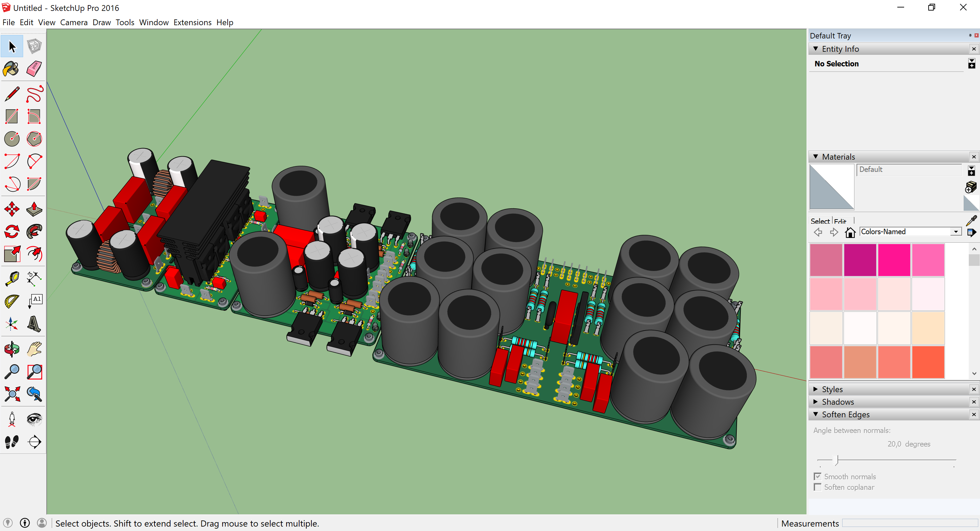The height and width of the screenshot is (531, 980).
Task: Click the Zoom Extents tool
Action: click(x=12, y=394)
